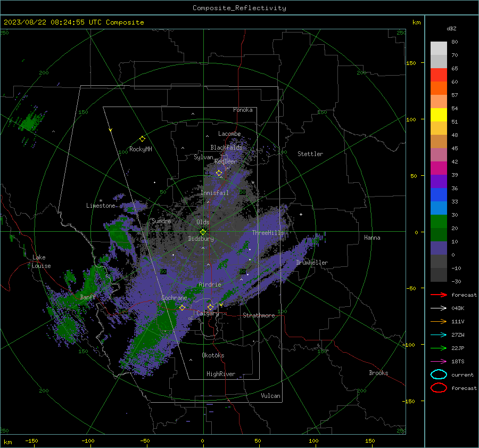Click the Drumheller label
Viewport: 479px width, 448px height.
coord(312,263)
